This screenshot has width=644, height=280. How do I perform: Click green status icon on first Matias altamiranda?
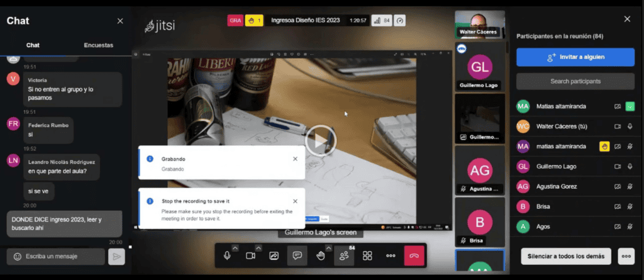[630, 106]
